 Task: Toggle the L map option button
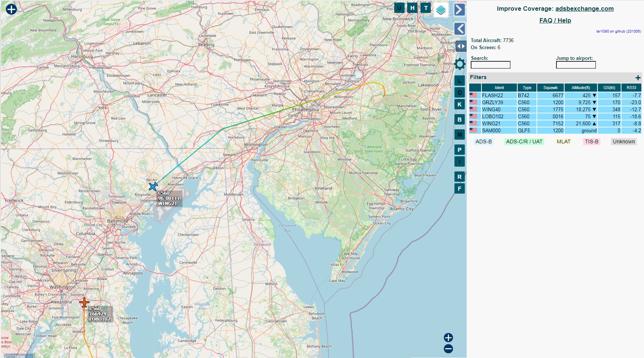tap(459, 81)
